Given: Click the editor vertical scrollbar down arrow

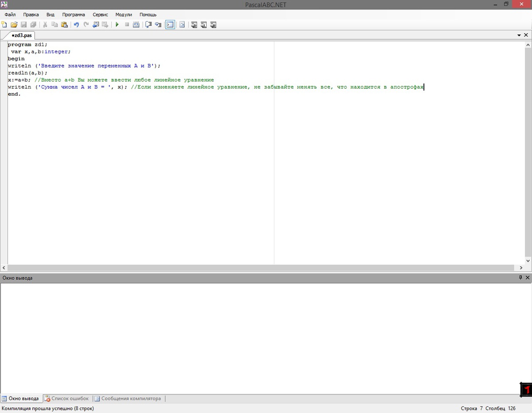Looking at the screenshot, I should point(528,260).
